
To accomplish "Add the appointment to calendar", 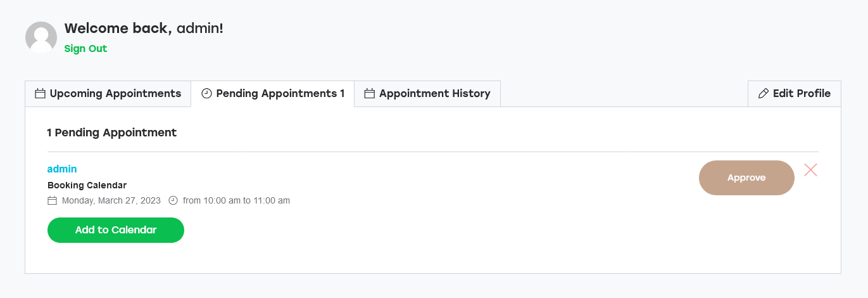I will (x=116, y=230).
